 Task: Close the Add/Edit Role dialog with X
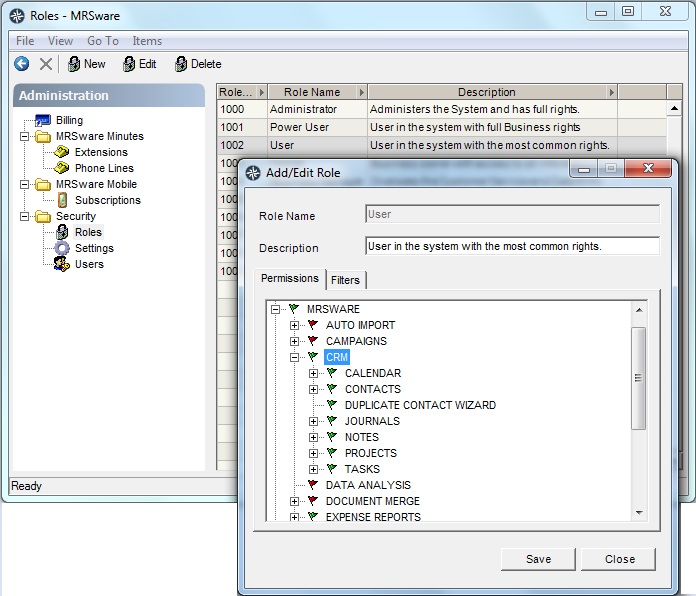pyautogui.click(x=648, y=168)
